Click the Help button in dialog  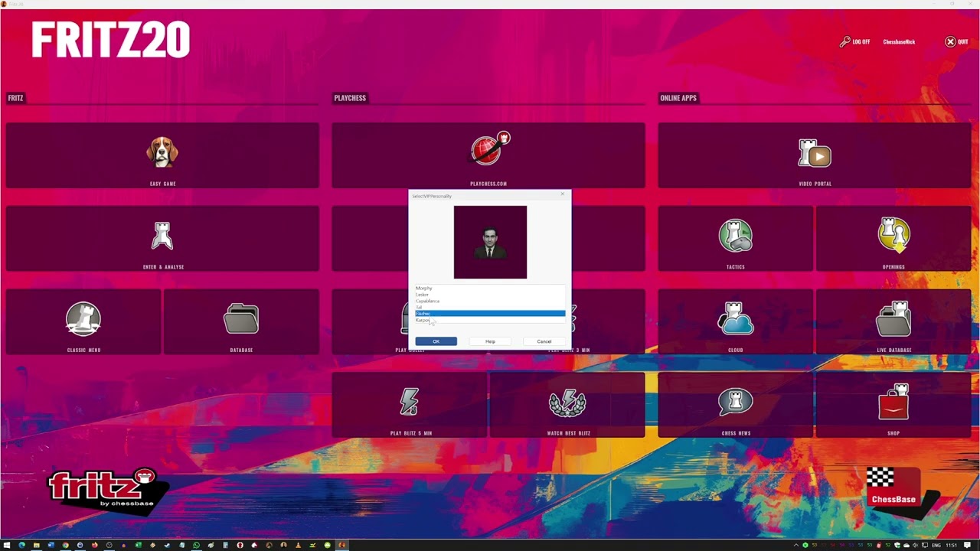490,341
